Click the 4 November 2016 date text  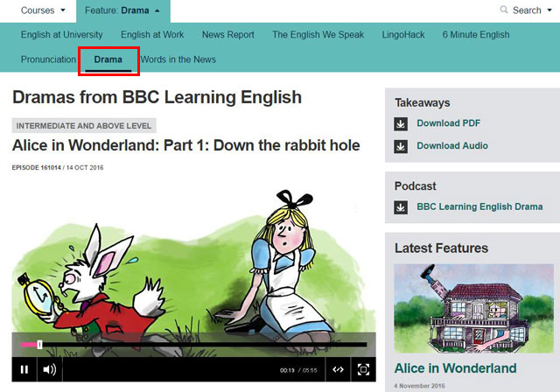point(420,386)
